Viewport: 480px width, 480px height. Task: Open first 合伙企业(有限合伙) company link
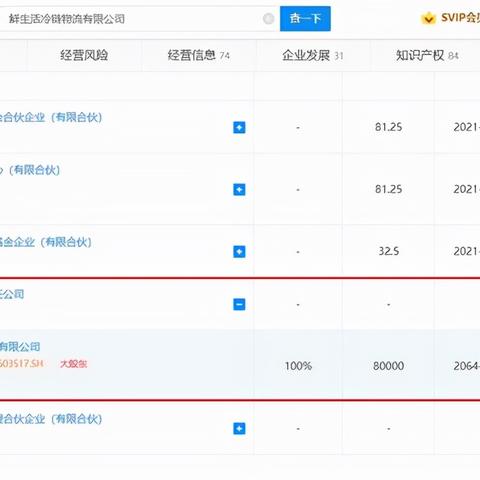click(51, 117)
